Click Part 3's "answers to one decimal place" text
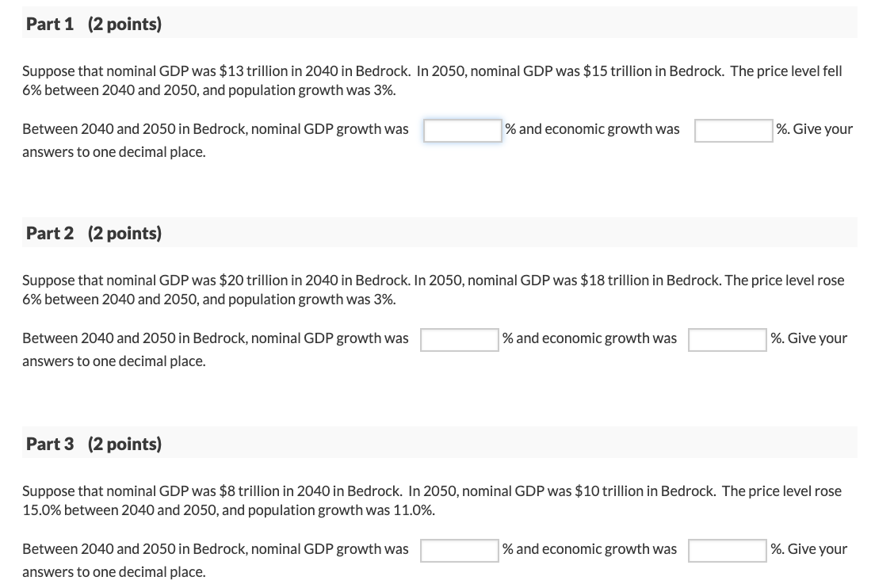The width and height of the screenshot is (875, 588). [x=114, y=572]
